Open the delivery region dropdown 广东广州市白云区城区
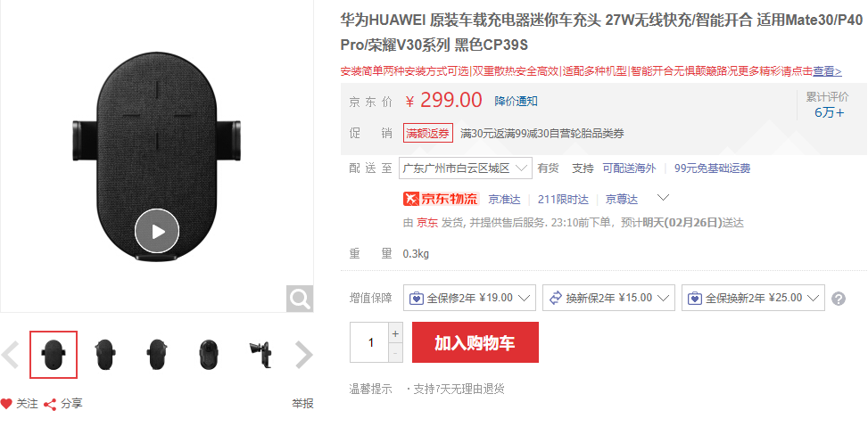 click(x=466, y=168)
